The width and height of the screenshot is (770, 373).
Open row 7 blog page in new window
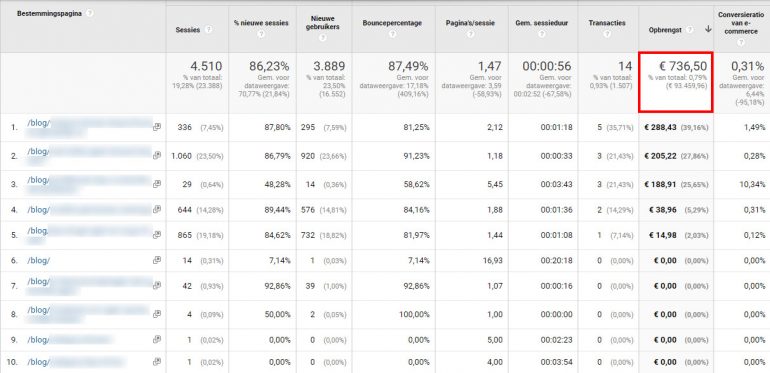tap(157, 286)
